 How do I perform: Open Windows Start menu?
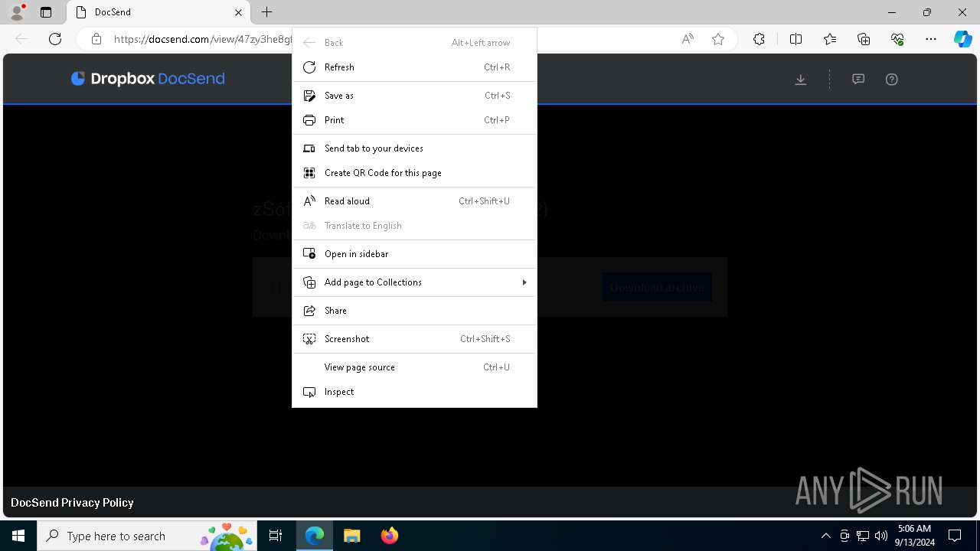pos(18,536)
